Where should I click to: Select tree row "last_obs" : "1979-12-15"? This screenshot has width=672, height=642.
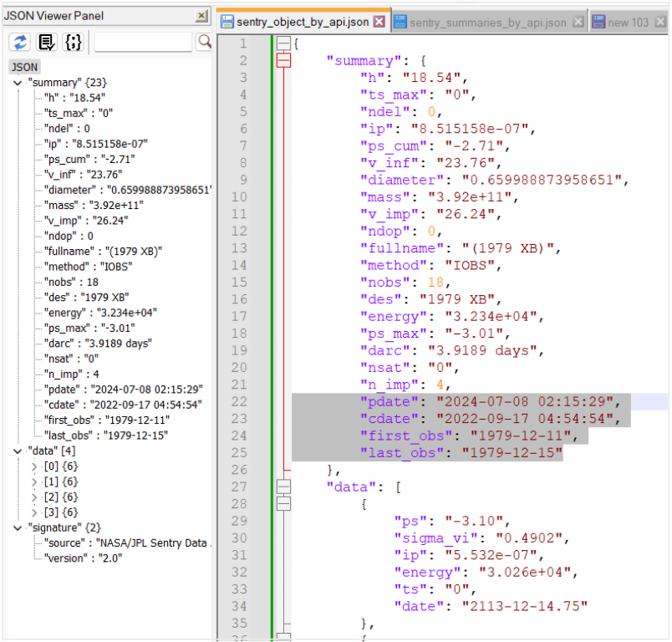[106, 436]
